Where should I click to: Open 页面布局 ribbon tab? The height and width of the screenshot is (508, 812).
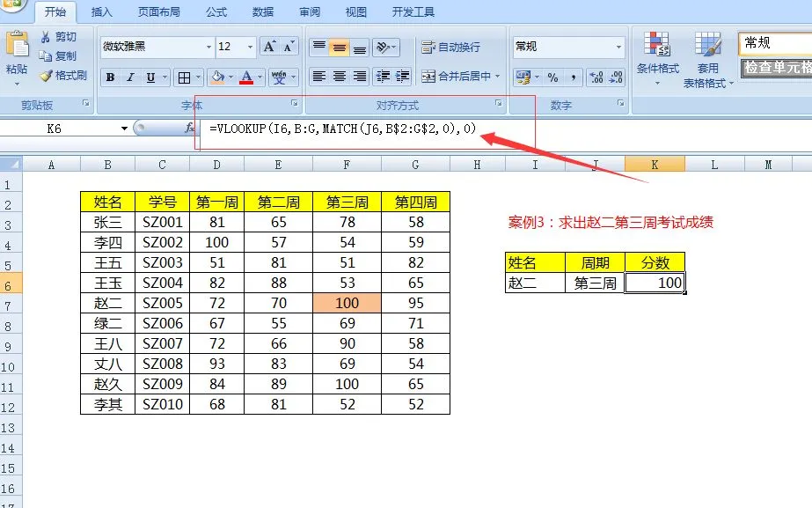coord(159,12)
